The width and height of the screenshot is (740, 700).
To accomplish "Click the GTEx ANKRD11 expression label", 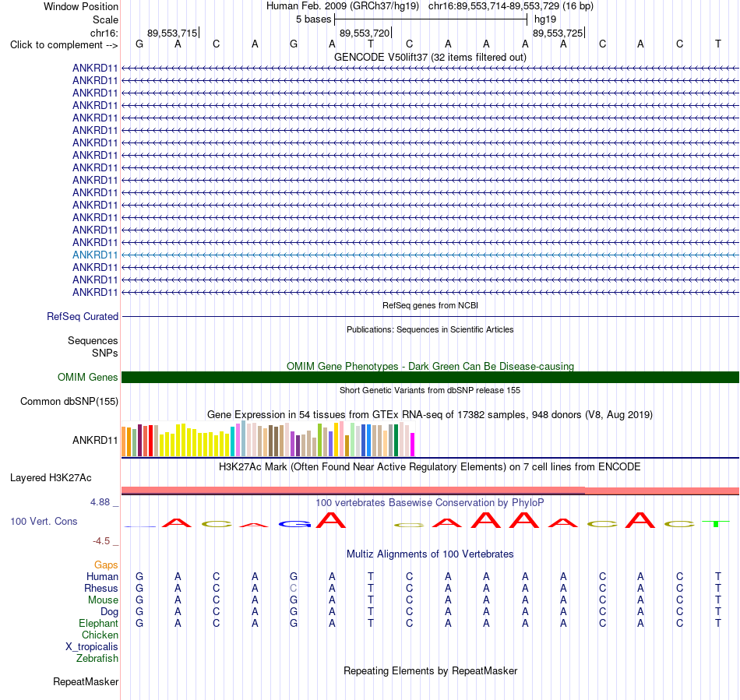I will pyautogui.click(x=94, y=440).
